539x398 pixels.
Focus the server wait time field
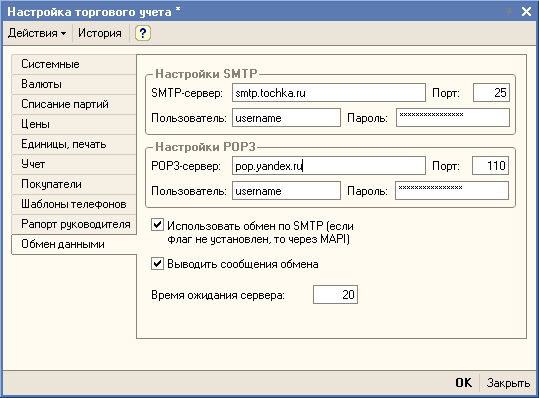pyautogui.click(x=335, y=295)
